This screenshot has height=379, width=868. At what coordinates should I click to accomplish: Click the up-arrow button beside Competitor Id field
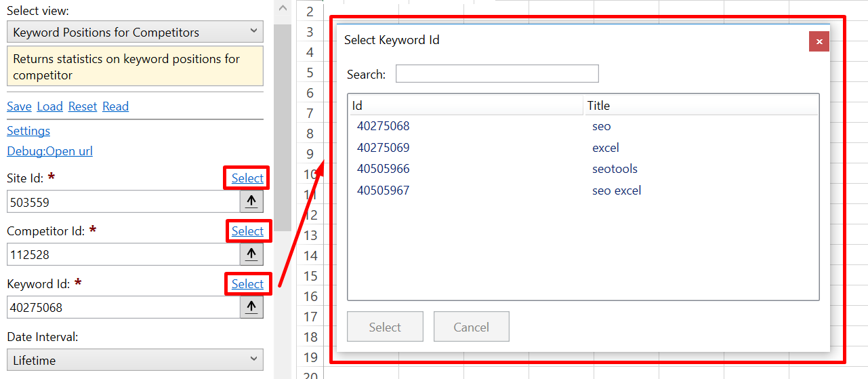point(251,254)
